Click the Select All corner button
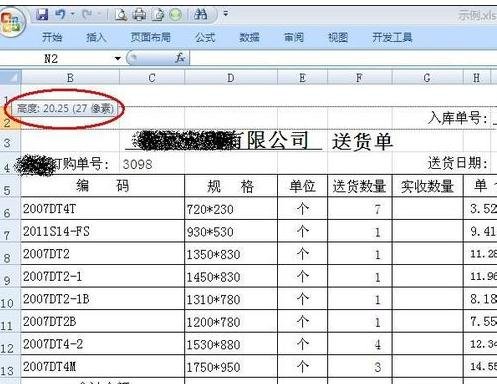Viewport: 497px width, 384px height. pyautogui.click(x=10, y=78)
